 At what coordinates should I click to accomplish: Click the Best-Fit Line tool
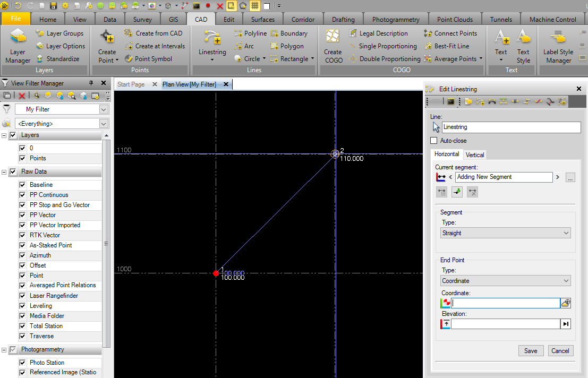point(447,46)
